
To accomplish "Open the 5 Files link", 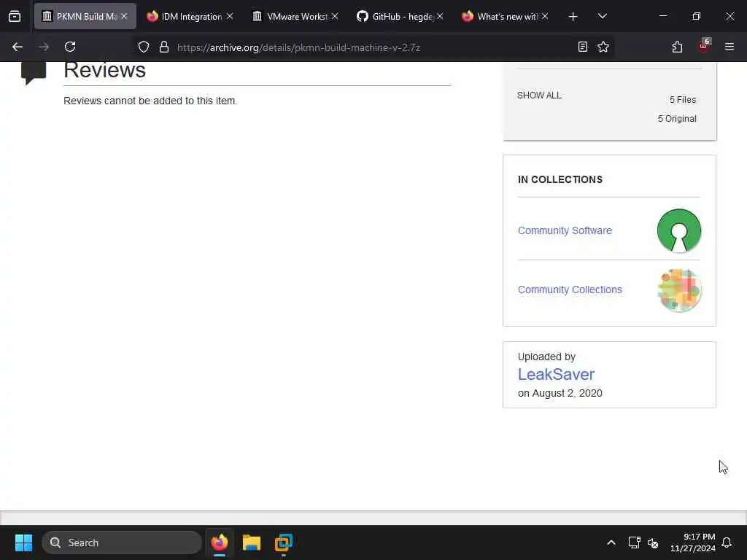I will [x=683, y=99].
